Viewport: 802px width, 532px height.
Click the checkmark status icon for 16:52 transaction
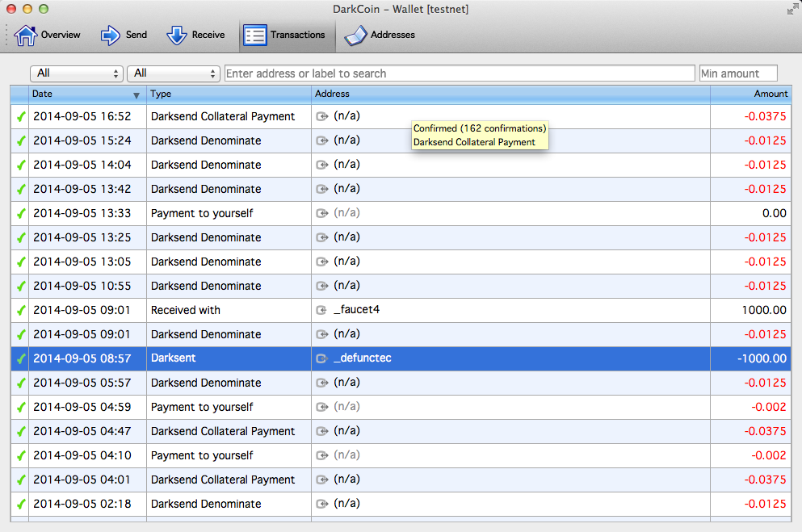20,117
